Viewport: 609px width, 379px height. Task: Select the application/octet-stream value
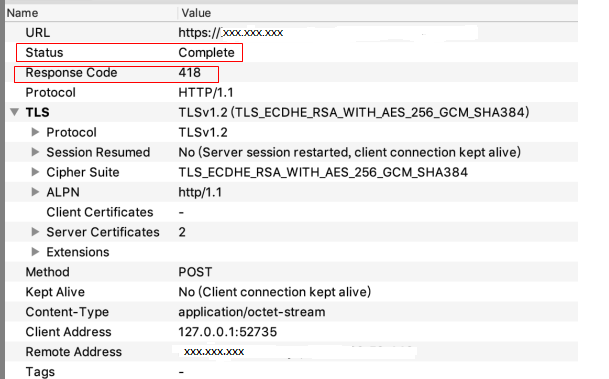[252, 312]
